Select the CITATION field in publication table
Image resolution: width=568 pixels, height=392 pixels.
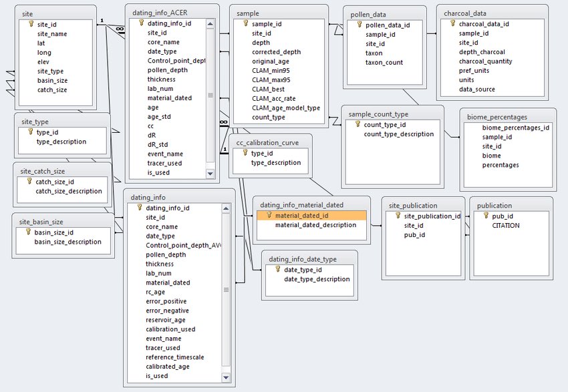[x=505, y=226]
